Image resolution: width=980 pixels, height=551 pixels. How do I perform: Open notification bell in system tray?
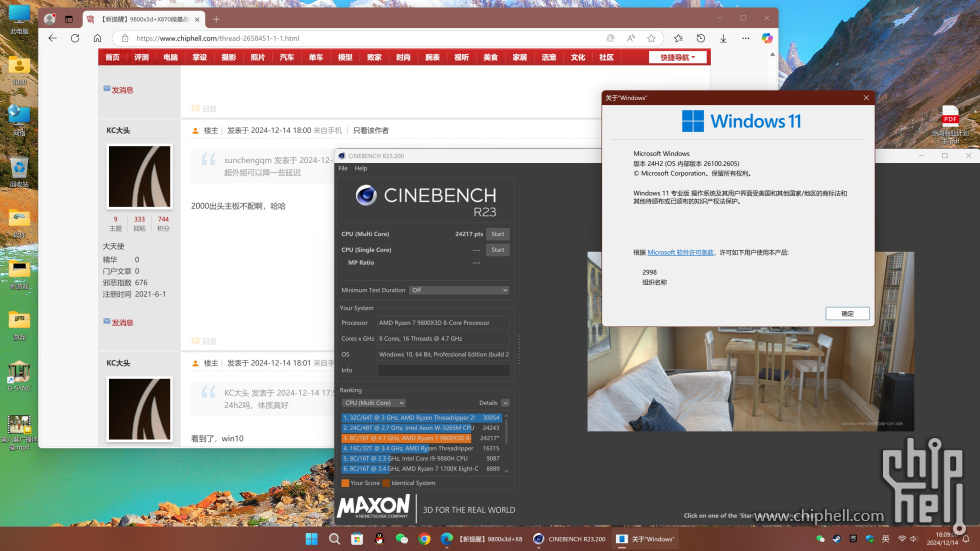pos(966,539)
